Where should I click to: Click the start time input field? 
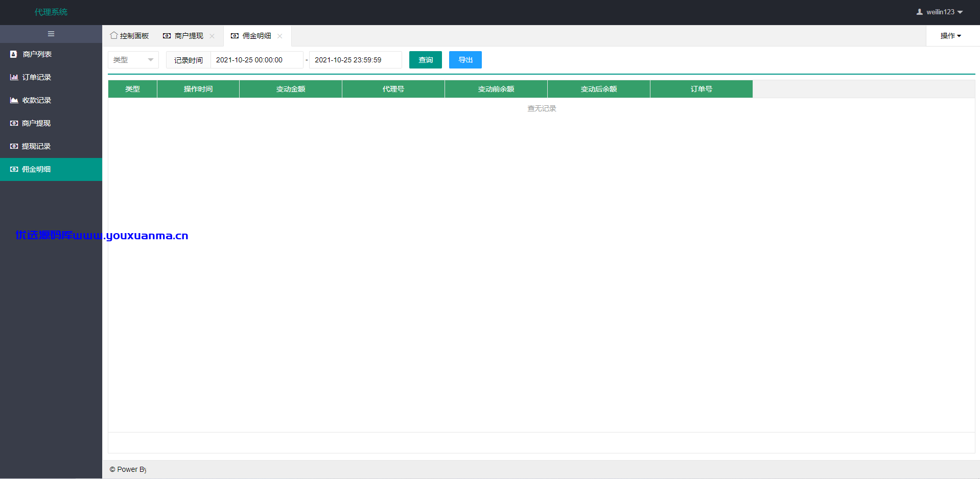point(257,60)
